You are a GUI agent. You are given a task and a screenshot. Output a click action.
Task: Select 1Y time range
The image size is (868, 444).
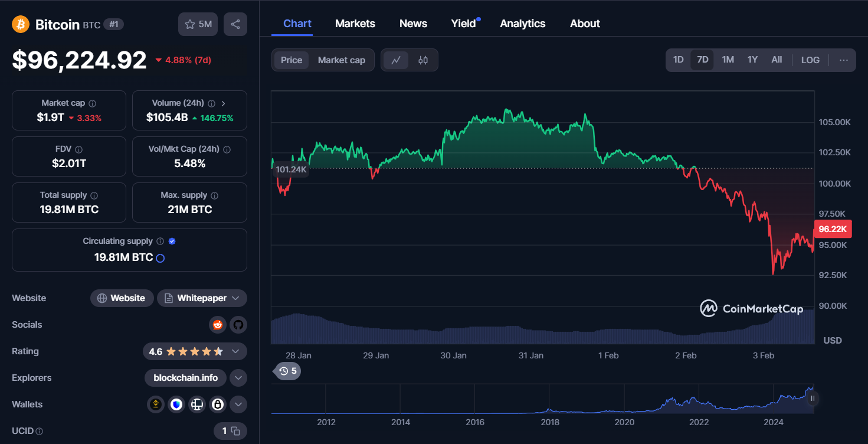point(752,60)
